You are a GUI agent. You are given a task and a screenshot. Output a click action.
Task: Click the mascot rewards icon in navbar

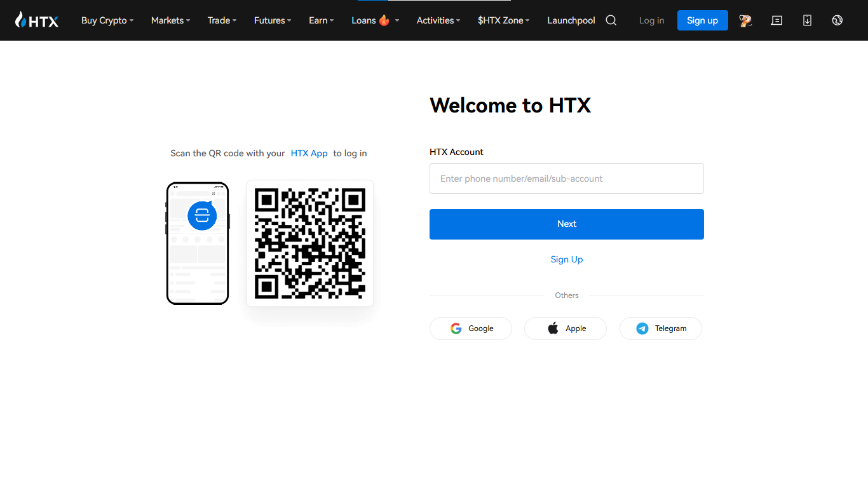click(x=745, y=20)
